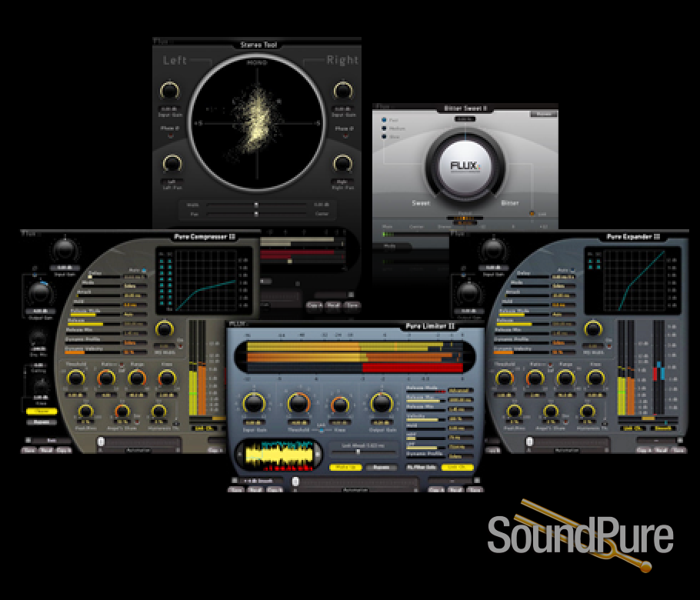
Task: Select the Fast mode in Bitter Sweet II
Action: coord(384,120)
